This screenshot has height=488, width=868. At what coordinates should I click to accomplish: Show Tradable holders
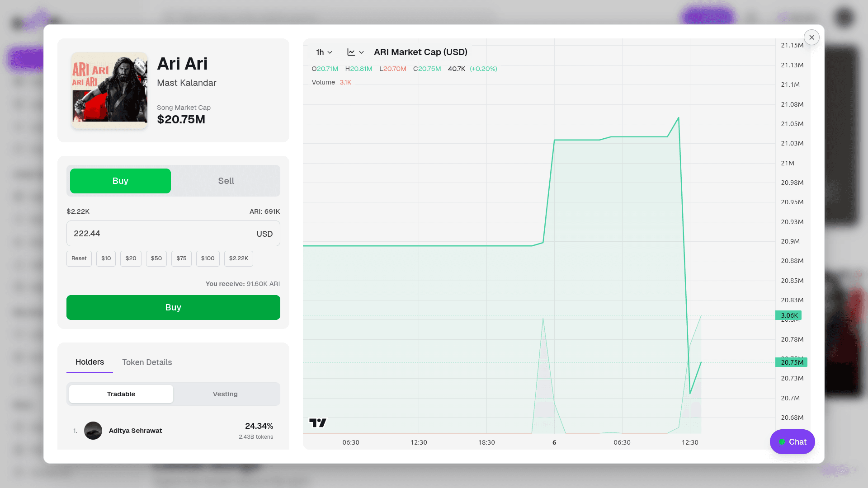121,394
